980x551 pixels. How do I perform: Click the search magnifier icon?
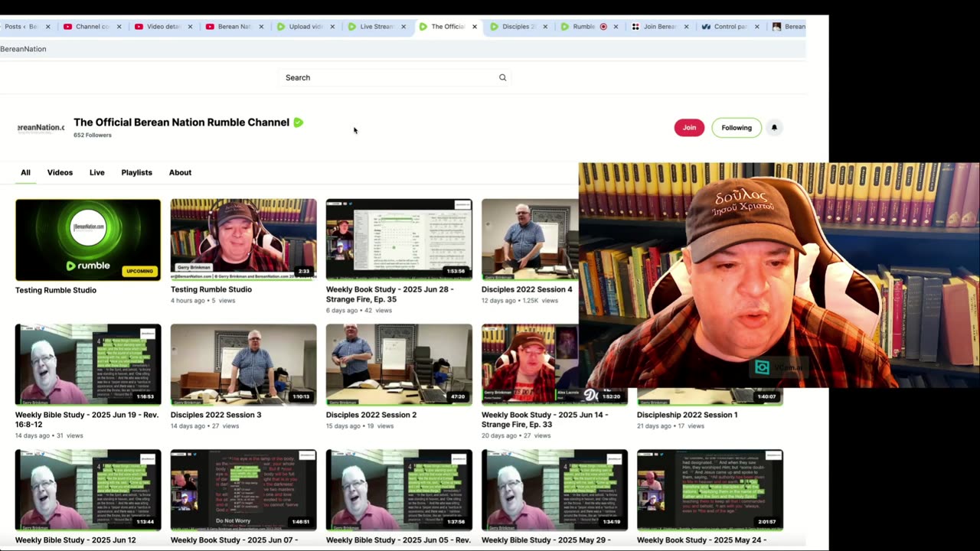pos(502,77)
